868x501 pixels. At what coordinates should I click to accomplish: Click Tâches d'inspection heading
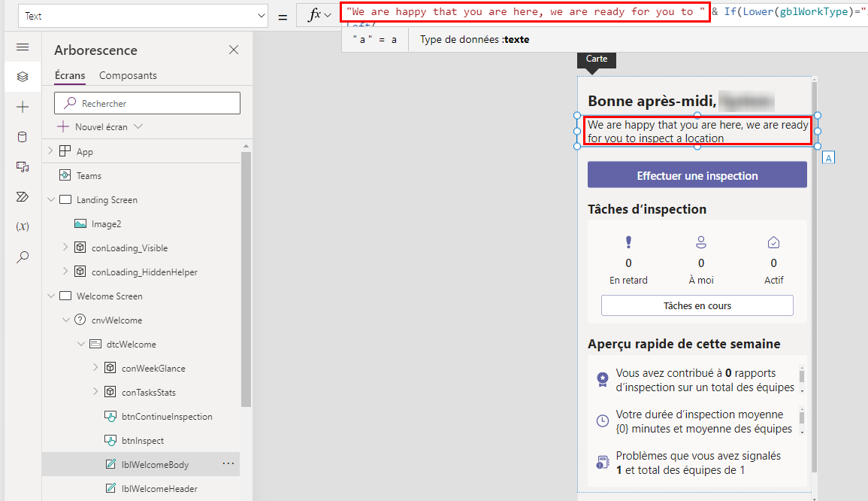(647, 209)
